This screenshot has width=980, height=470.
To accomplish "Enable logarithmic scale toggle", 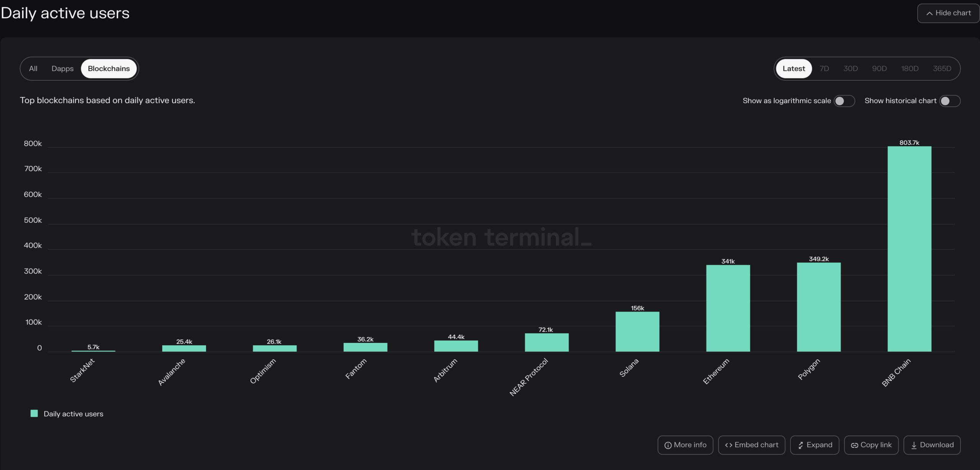I will tap(844, 101).
